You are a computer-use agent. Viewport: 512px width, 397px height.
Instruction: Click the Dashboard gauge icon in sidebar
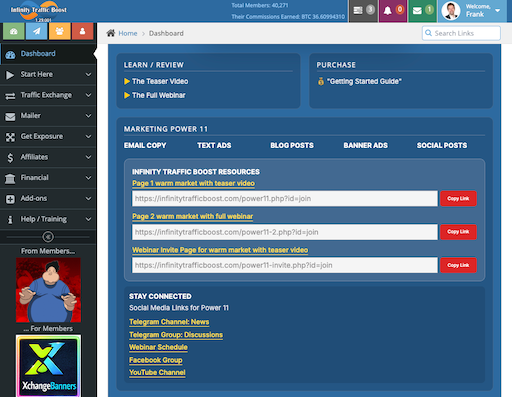pyautogui.click(x=10, y=55)
